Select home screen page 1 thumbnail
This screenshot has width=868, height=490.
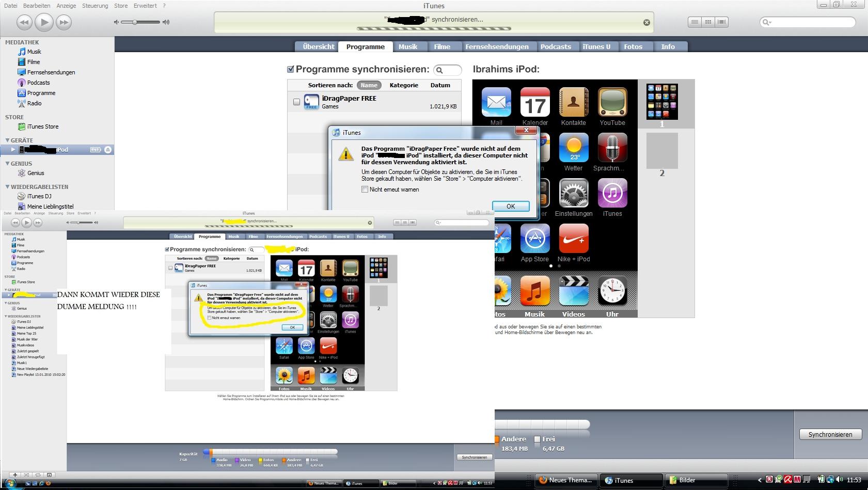662,102
